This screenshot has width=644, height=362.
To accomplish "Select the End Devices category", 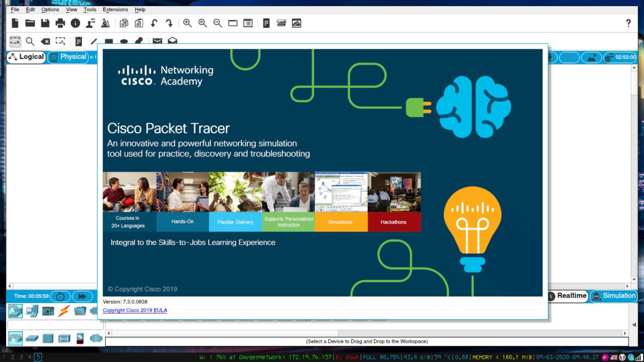I will tap(32, 311).
